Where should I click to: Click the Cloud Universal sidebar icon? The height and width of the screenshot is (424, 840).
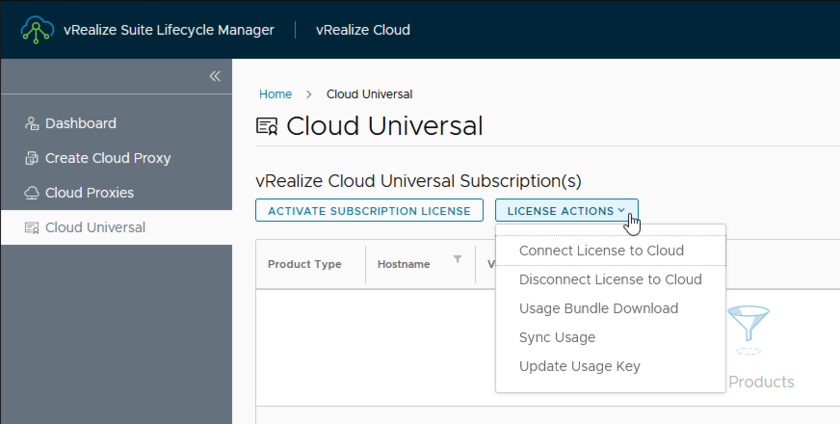coord(31,228)
